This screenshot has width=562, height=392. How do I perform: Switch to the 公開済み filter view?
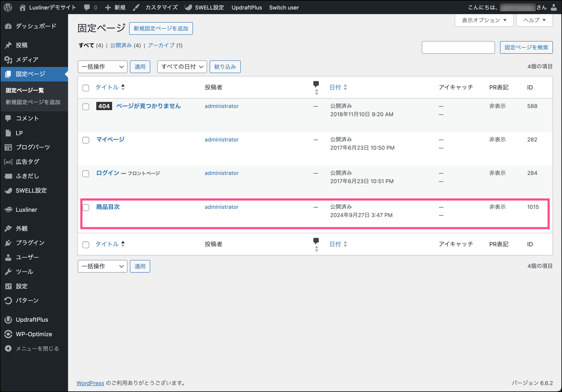pyautogui.click(x=121, y=45)
